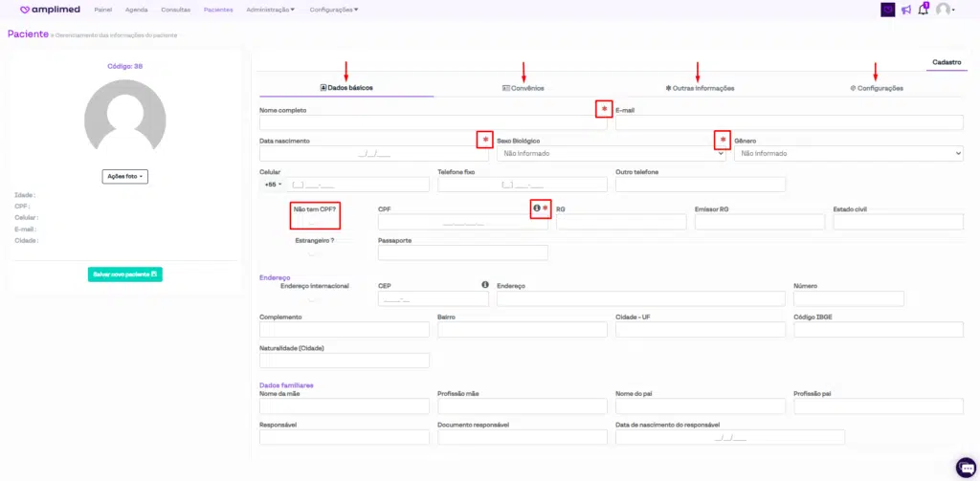This screenshot has height=481, width=980.
Task: Open the purple heart inbox icon
Action: tap(888, 10)
